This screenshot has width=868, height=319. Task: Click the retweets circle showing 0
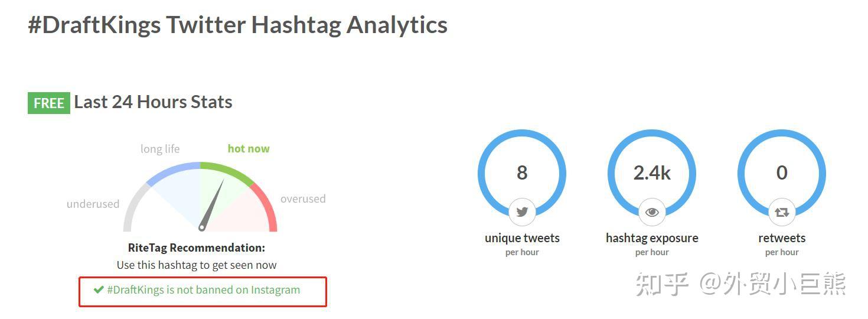coord(782,172)
